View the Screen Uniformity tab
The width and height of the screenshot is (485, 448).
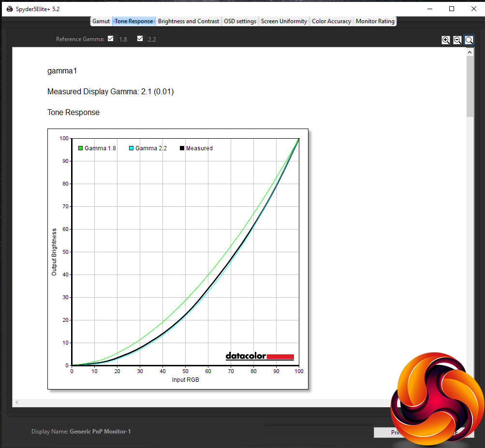point(284,21)
